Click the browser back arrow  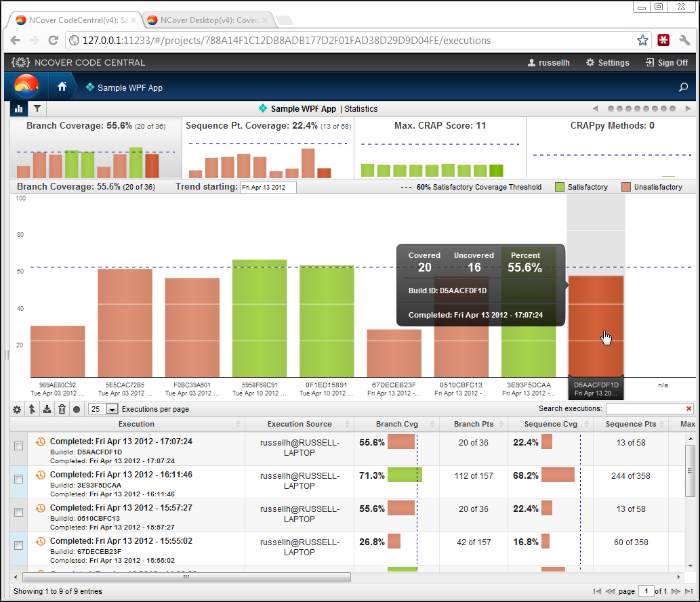15,41
